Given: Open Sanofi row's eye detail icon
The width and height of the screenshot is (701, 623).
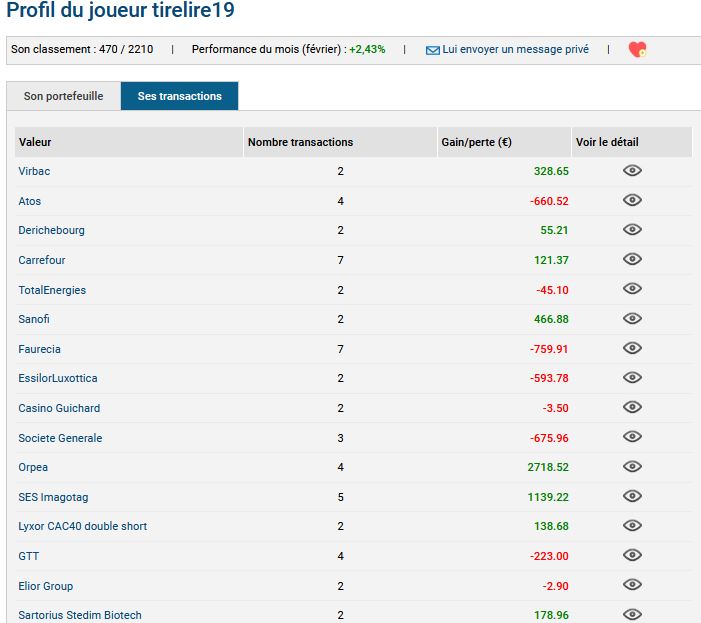Looking at the screenshot, I should (x=632, y=318).
